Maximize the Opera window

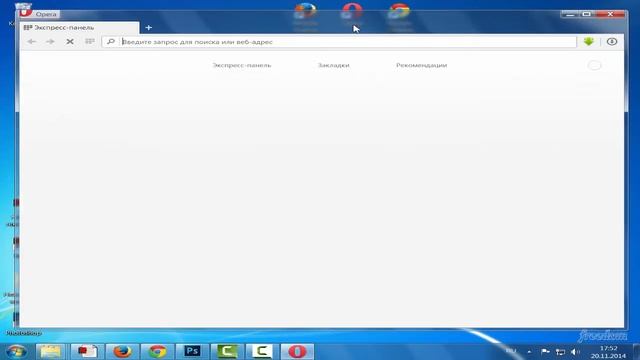click(x=587, y=14)
